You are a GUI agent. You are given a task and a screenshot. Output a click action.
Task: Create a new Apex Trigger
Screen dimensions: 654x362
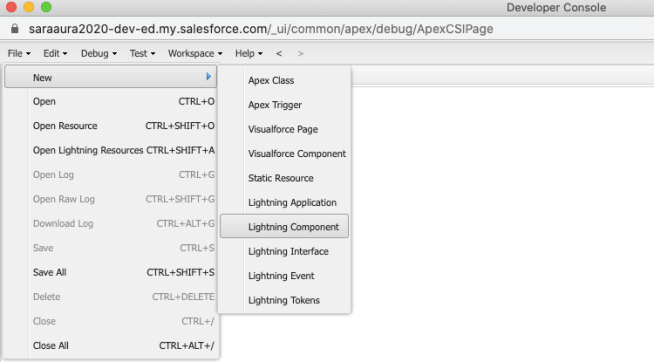coord(284,105)
